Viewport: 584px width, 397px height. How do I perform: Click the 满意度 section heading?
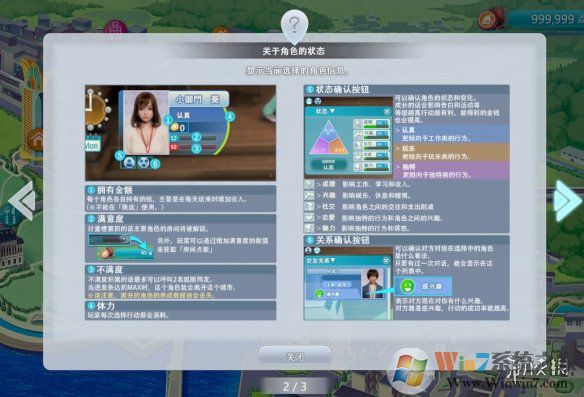click(x=110, y=219)
